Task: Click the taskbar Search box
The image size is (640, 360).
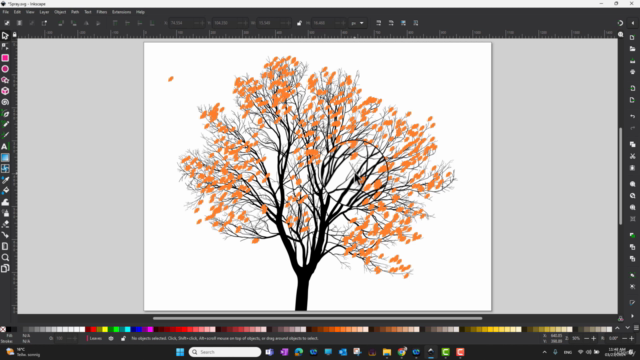Action: 225,352
